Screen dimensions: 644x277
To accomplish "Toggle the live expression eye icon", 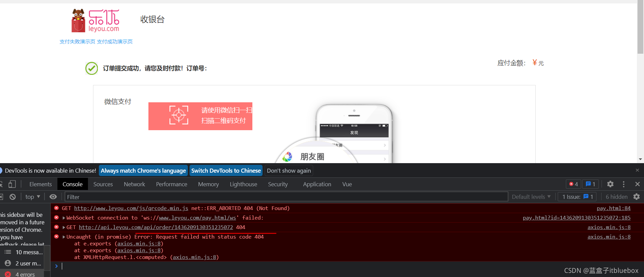I will [53, 197].
